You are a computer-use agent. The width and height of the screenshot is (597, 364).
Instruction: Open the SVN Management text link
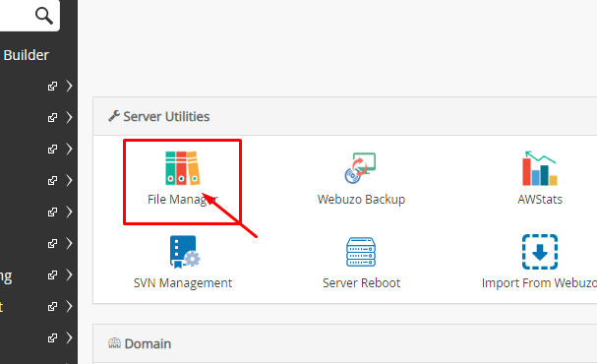click(183, 283)
